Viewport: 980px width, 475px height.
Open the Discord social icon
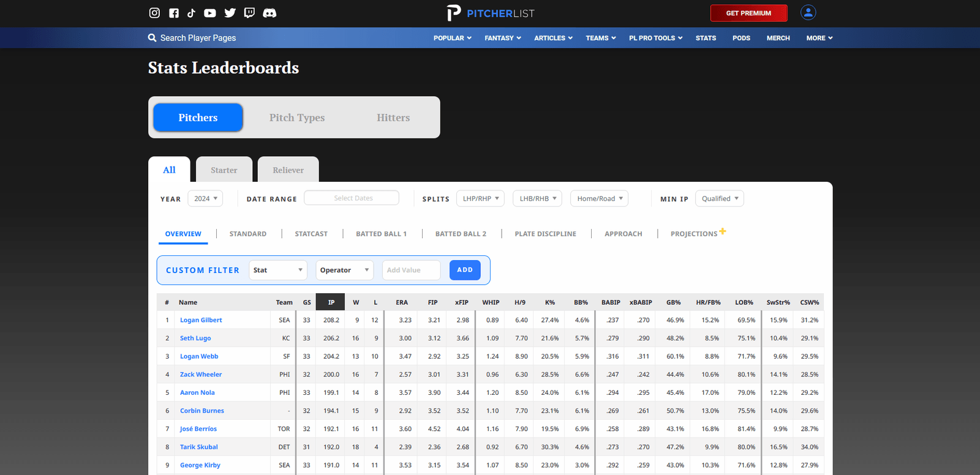point(269,13)
